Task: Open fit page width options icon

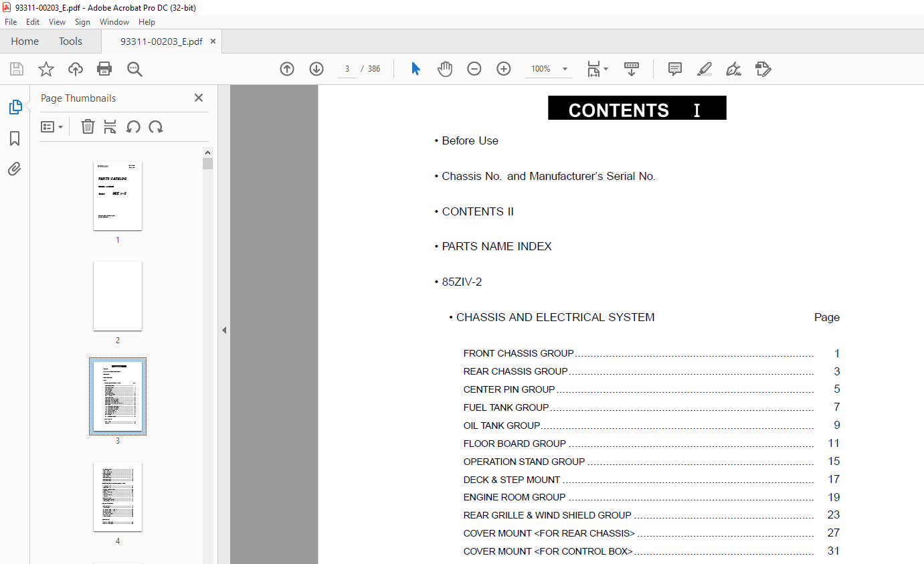Action: [597, 69]
